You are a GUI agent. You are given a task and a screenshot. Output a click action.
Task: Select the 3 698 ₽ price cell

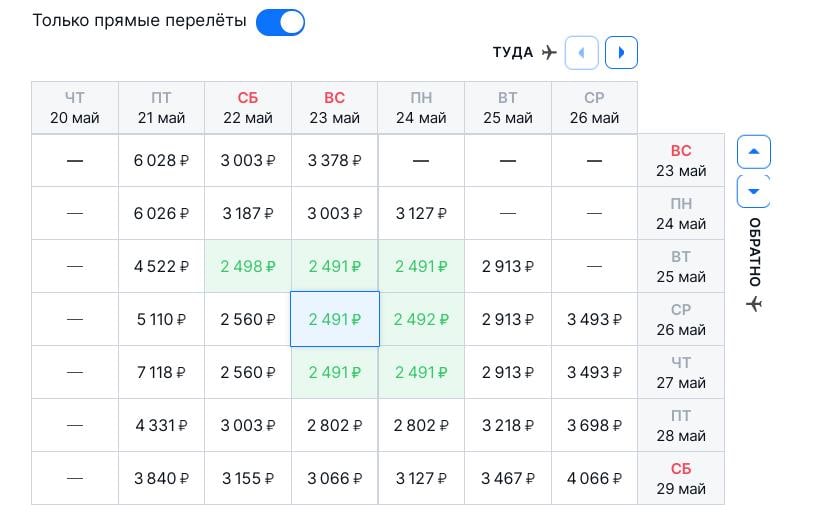[x=594, y=425]
